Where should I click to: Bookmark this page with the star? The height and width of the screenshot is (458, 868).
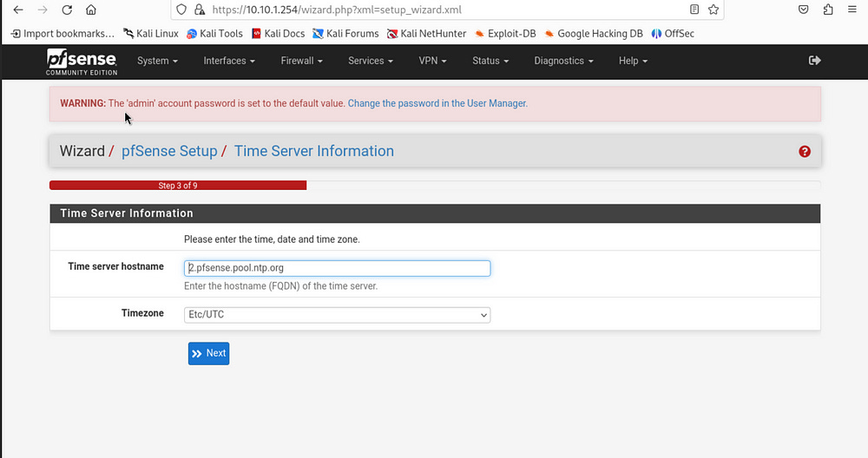[713, 10]
